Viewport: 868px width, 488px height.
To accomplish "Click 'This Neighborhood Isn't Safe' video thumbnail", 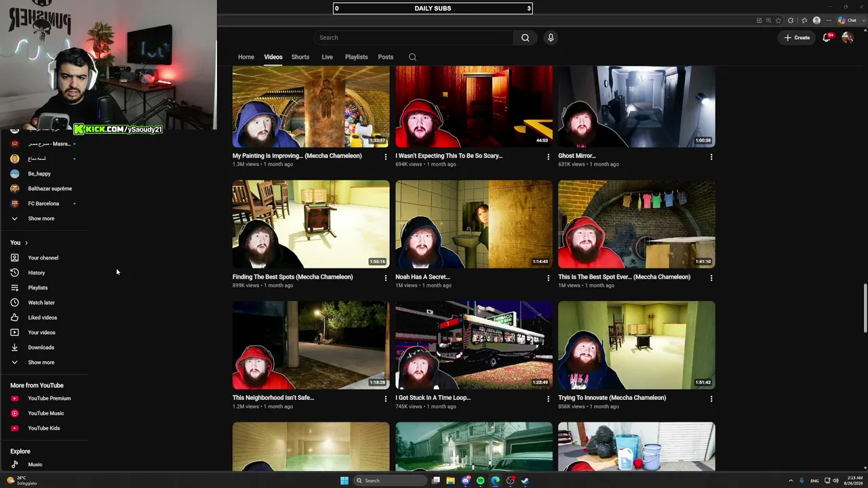I will tap(311, 345).
